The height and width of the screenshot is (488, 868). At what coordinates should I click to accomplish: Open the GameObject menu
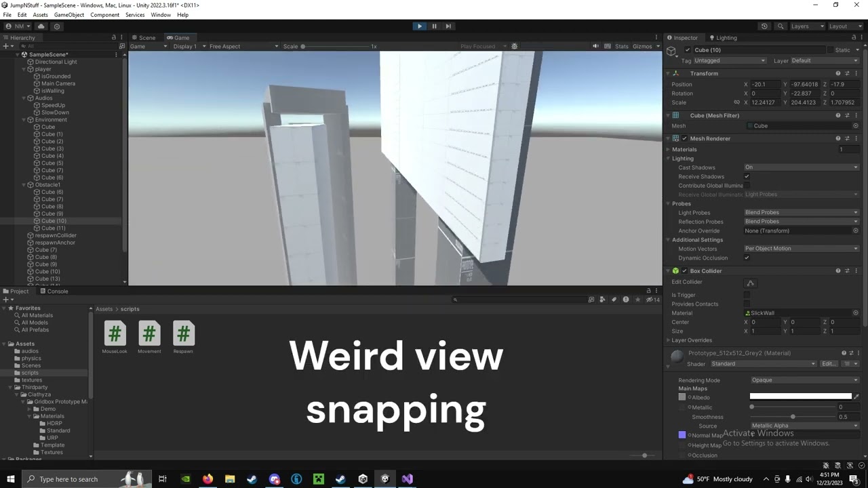point(69,15)
